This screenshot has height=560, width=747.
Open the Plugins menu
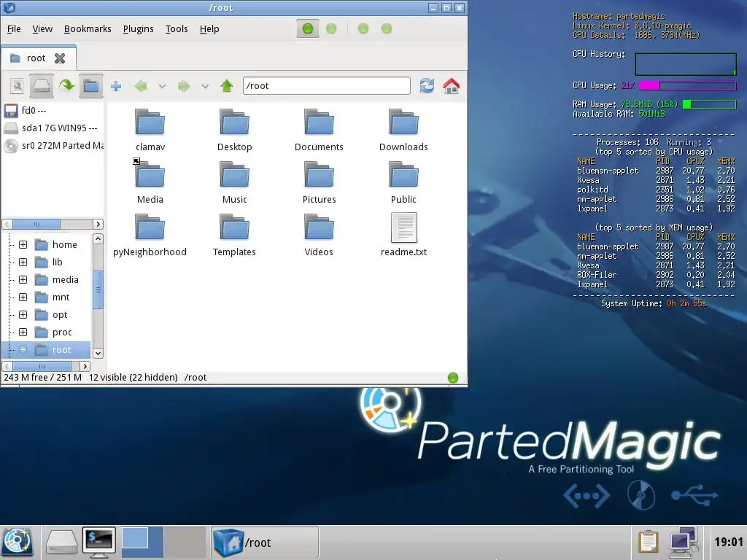138,29
